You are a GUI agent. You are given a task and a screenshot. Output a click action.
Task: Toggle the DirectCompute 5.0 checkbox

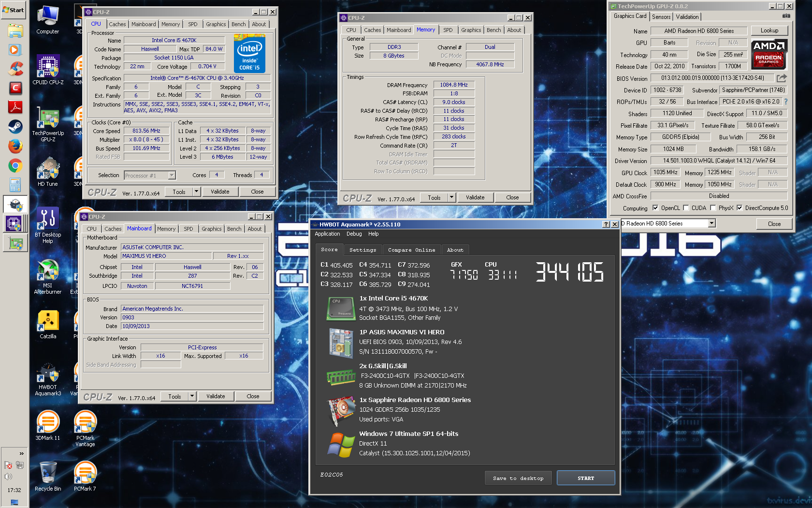(x=739, y=208)
